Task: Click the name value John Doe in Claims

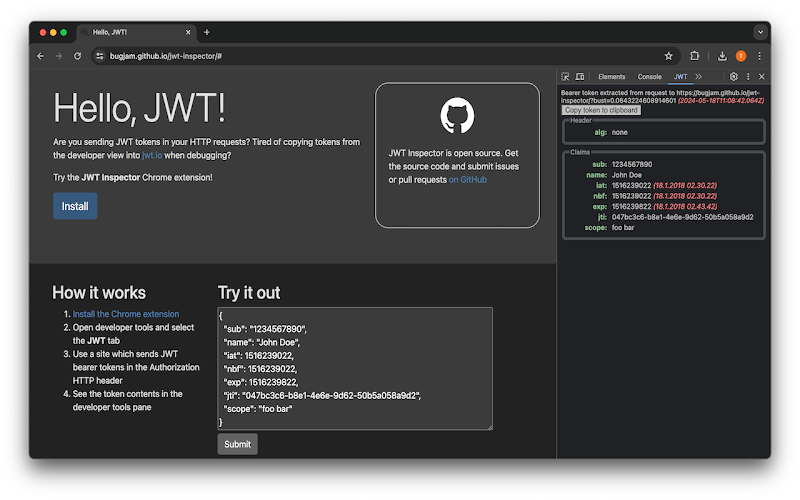Action: point(627,175)
